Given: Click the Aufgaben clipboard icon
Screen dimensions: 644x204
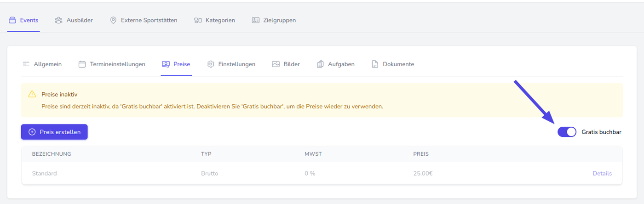Looking at the screenshot, I should 321,64.
